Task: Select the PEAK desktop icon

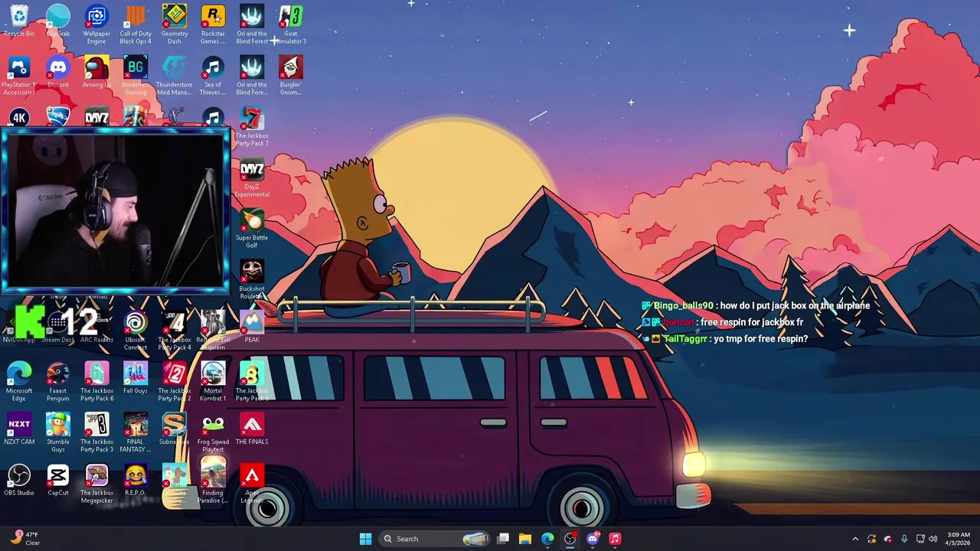Action: tap(252, 328)
